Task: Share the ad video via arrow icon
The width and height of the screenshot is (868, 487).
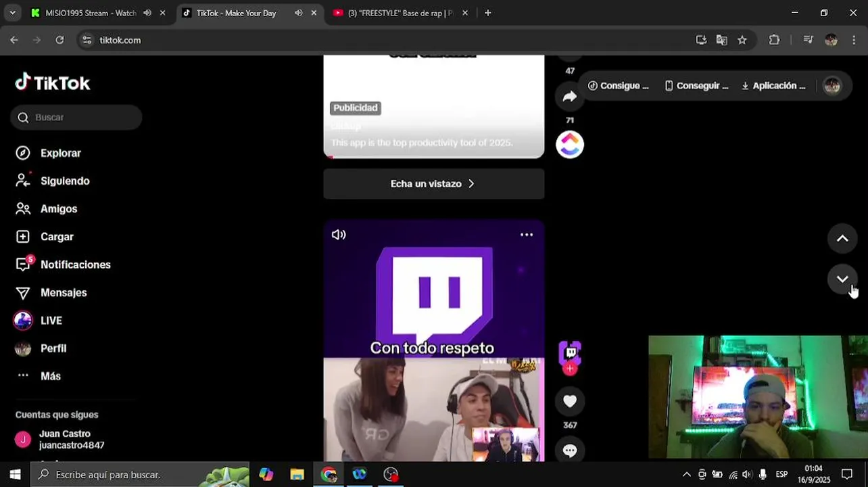Action: pyautogui.click(x=570, y=96)
